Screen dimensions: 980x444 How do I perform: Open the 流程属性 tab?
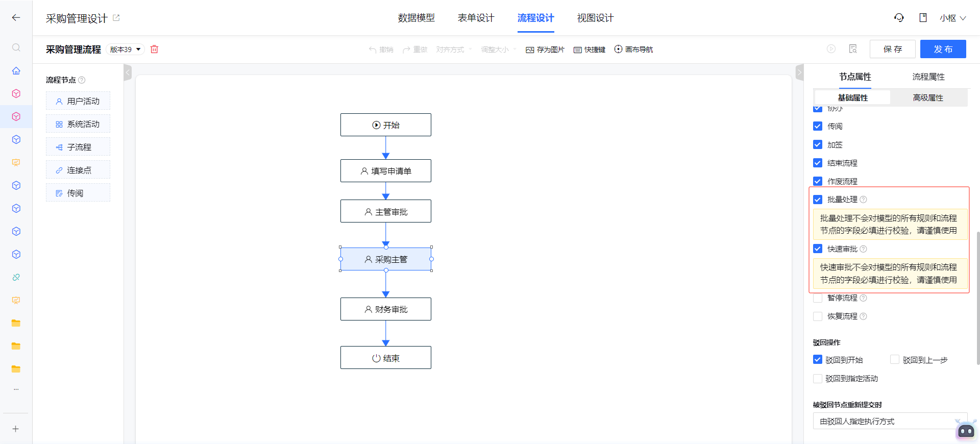coord(928,77)
